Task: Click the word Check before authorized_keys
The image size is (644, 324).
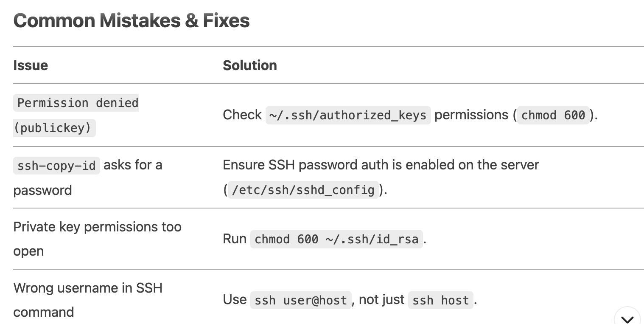Action: [x=242, y=115]
